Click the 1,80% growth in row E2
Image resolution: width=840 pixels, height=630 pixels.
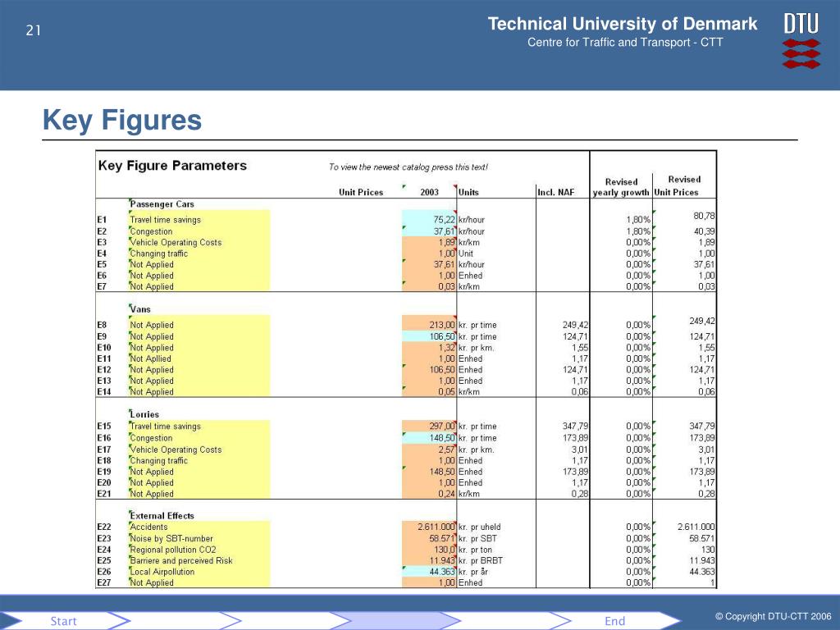coord(638,231)
